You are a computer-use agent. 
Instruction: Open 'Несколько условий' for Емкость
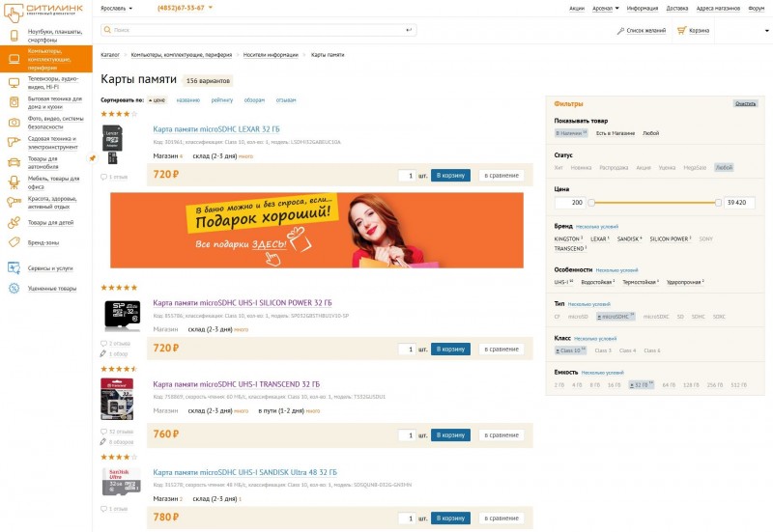point(602,373)
